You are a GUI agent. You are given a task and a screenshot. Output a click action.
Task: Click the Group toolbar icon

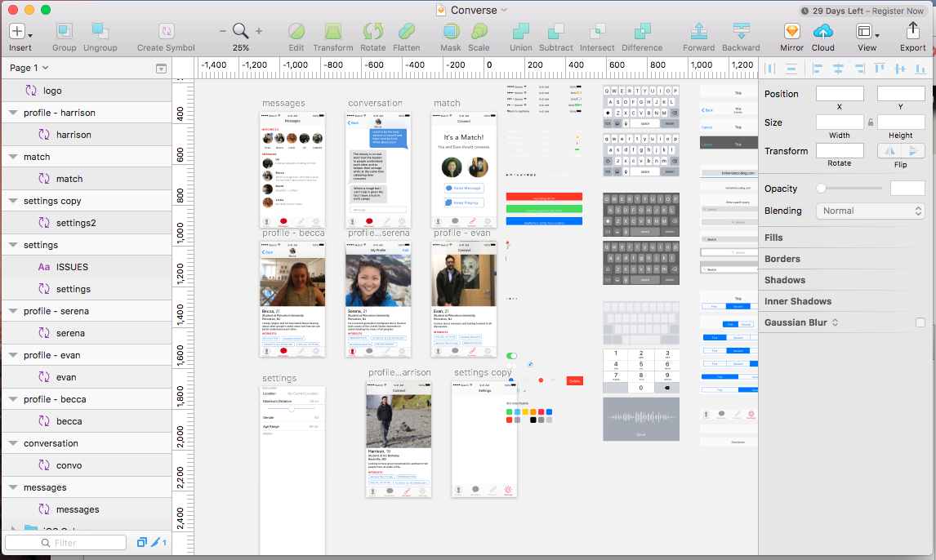[x=64, y=31]
